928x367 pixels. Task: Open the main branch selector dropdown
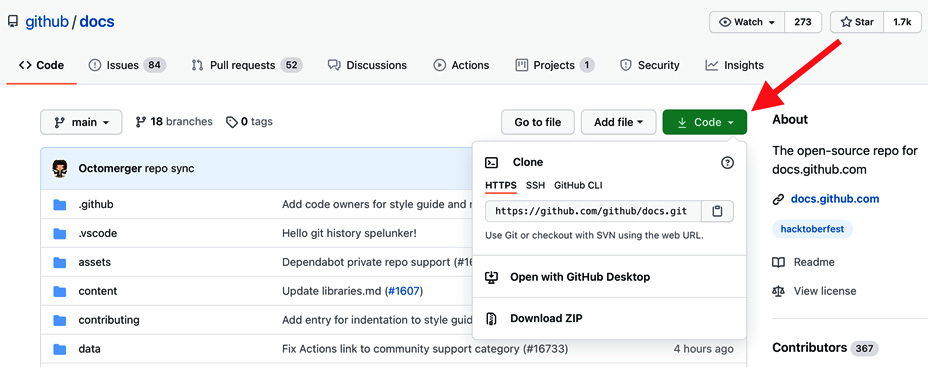click(81, 122)
